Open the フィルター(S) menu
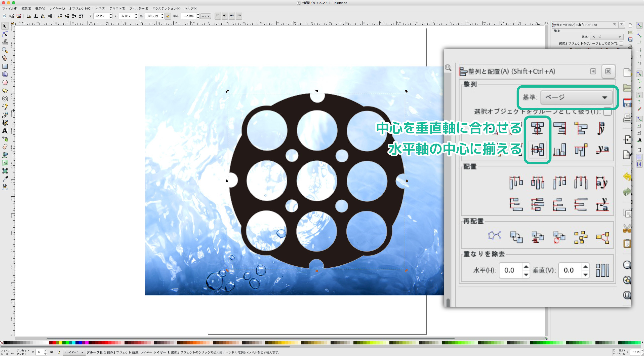Viewport: 644px width, 356px height. [x=139, y=9]
